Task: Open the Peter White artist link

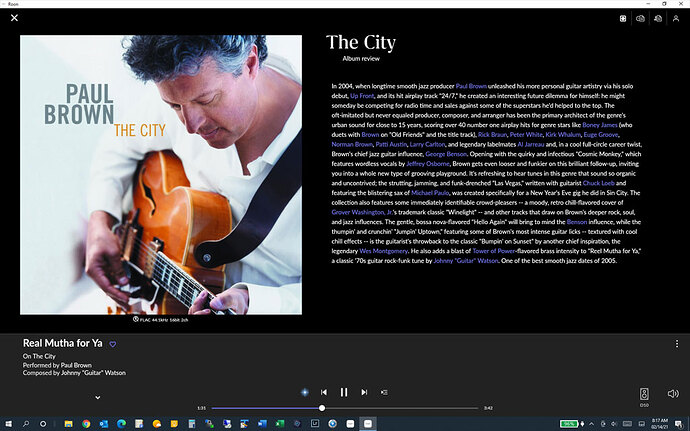Action: coord(526,135)
